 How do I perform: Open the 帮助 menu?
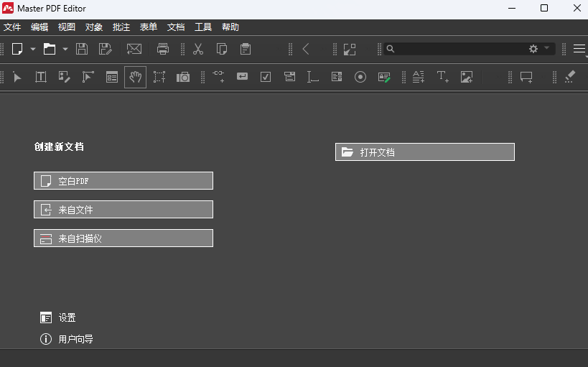coord(230,27)
